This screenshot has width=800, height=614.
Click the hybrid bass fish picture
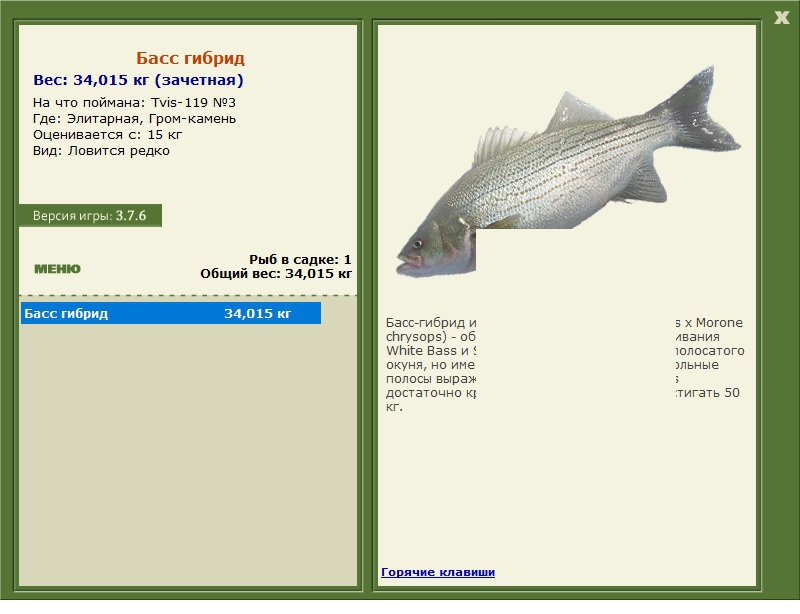(x=568, y=172)
